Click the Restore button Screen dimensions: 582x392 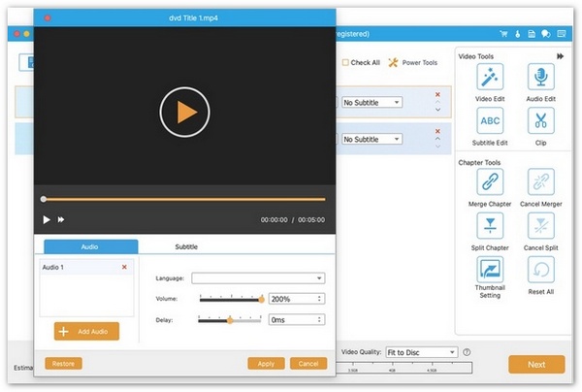click(63, 364)
